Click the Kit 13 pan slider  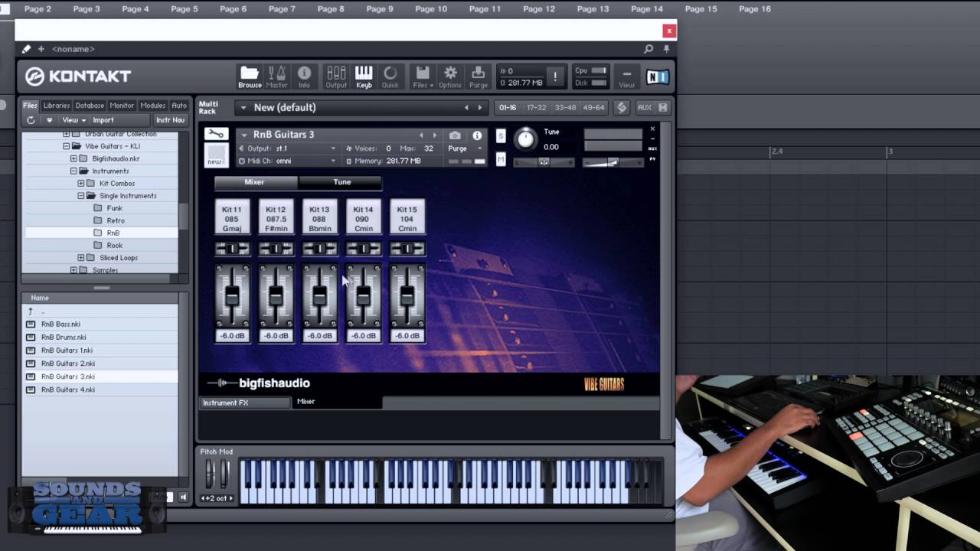coord(319,249)
